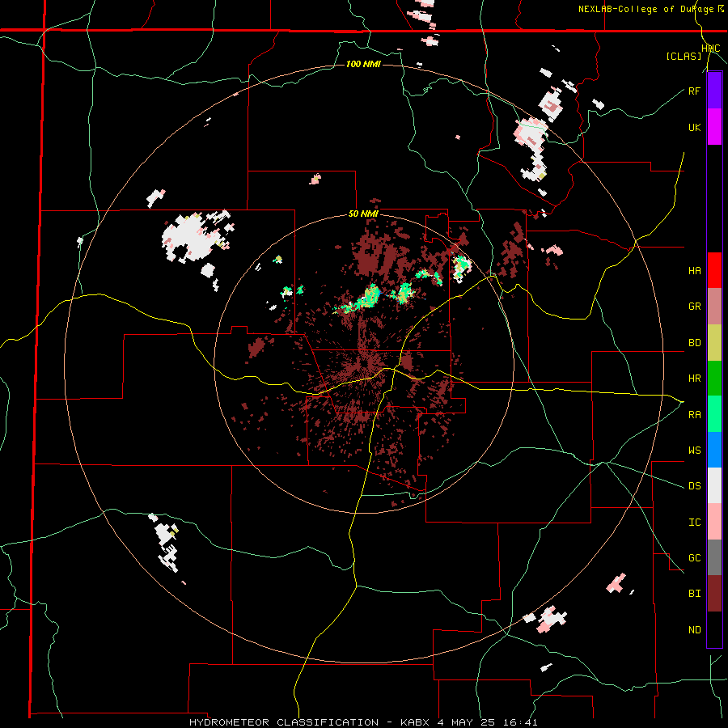Click the [CLAS] label above the legend
The image size is (728, 728).
684,56
